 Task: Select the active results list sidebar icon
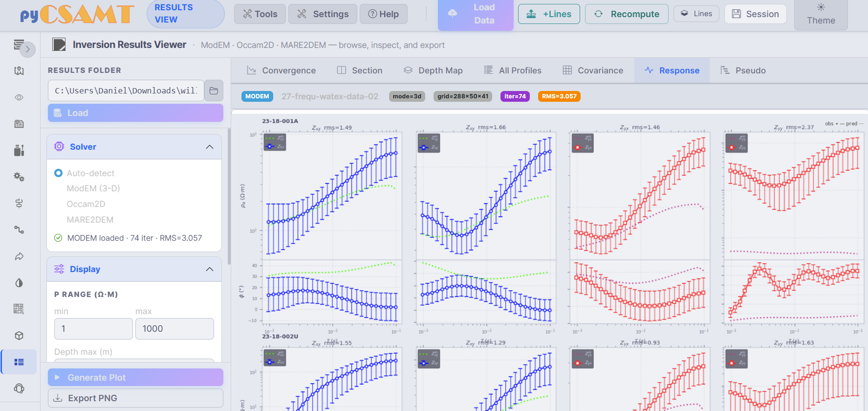(19, 362)
